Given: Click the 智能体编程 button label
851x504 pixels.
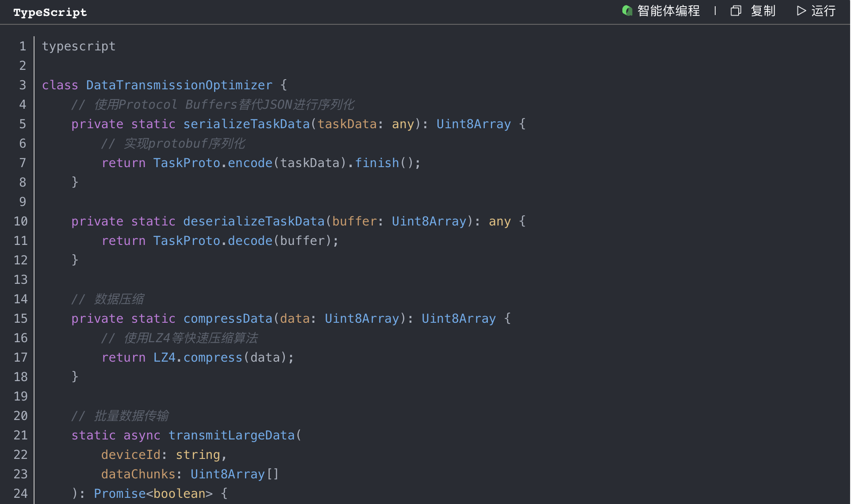Looking at the screenshot, I should 668,11.
